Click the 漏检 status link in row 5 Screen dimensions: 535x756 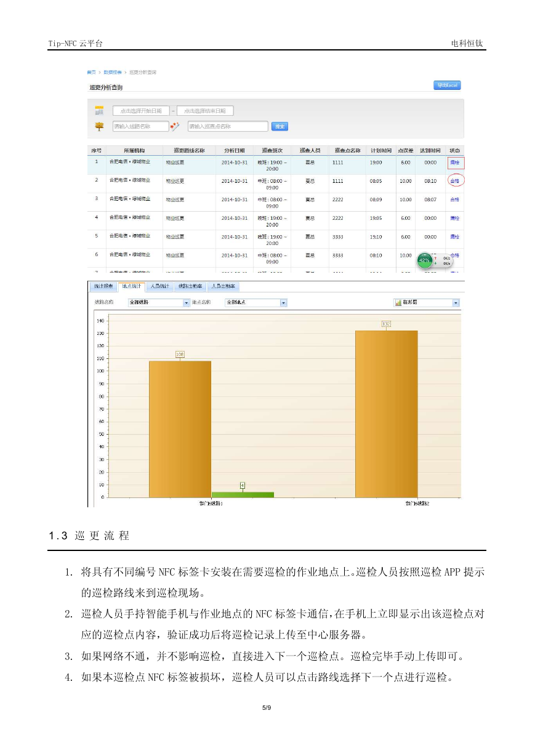[455, 236]
